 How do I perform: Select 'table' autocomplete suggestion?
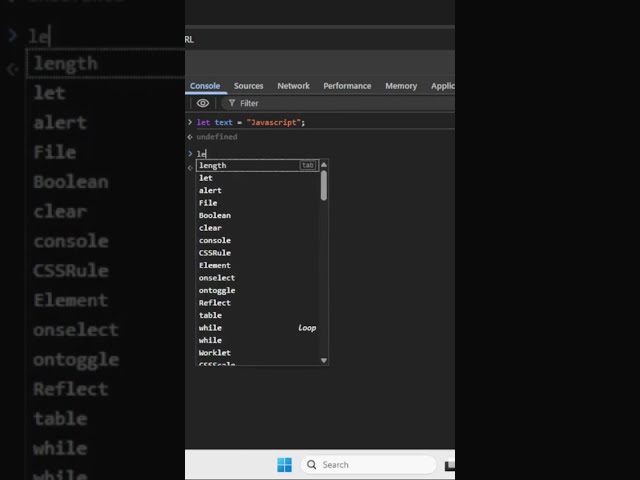pyautogui.click(x=257, y=315)
